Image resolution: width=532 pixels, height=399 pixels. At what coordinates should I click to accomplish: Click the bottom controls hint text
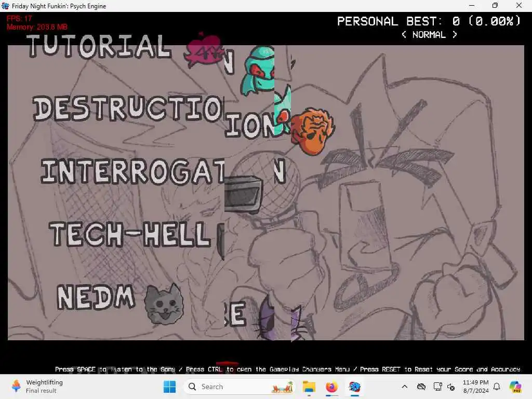click(x=288, y=369)
